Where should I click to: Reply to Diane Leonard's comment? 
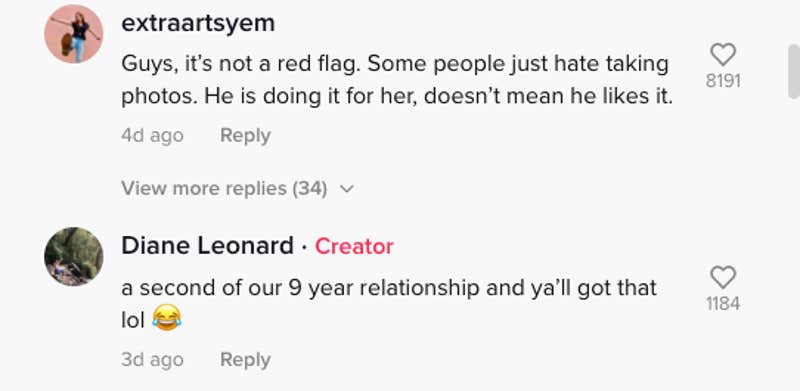click(x=245, y=360)
